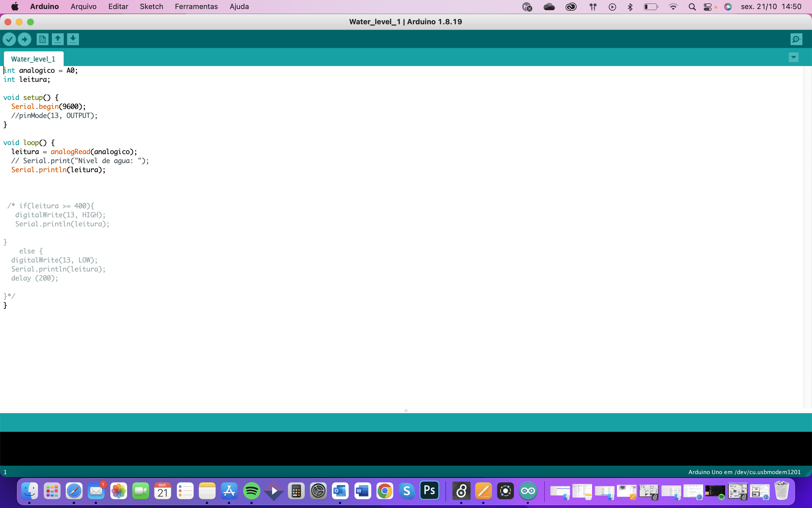Image resolution: width=812 pixels, height=508 pixels.
Task: Open Photos from the Dock
Action: point(118,491)
